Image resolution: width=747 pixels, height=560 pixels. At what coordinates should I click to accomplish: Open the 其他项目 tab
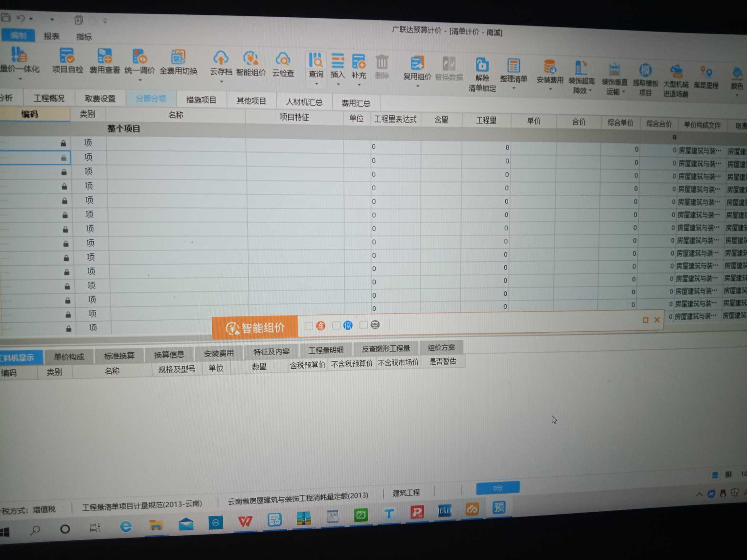click(x=251, y=101)
